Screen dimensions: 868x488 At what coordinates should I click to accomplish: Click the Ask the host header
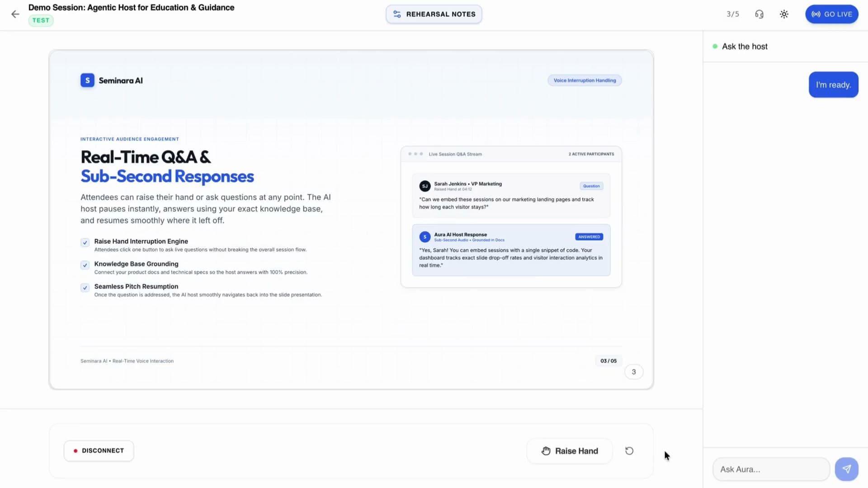745,47
